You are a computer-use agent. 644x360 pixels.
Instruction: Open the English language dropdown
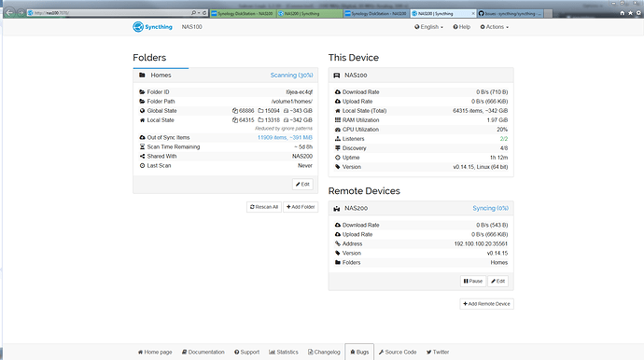pos(428,27)
